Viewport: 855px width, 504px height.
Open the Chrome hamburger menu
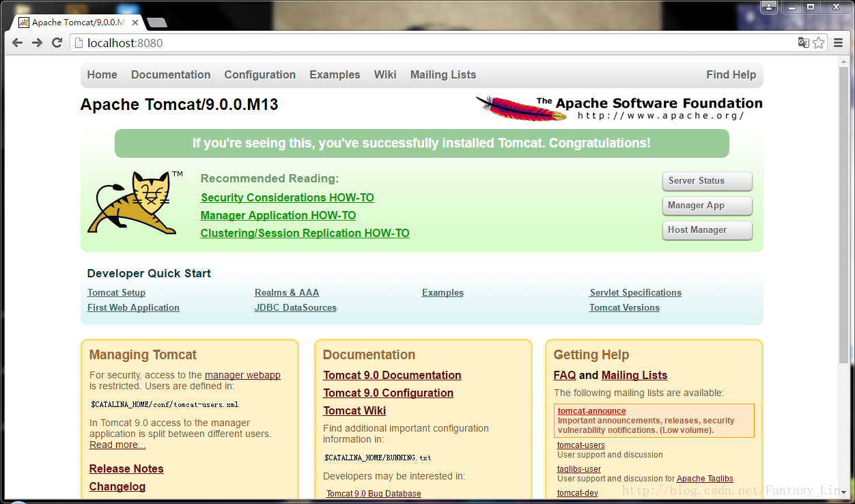point(839,43)
